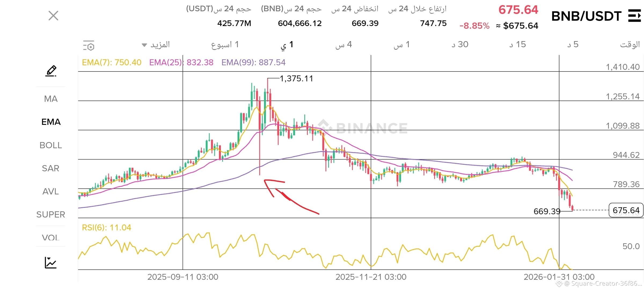Open the chart type icon below VOL
644x290 pixels.
point(51,263)
